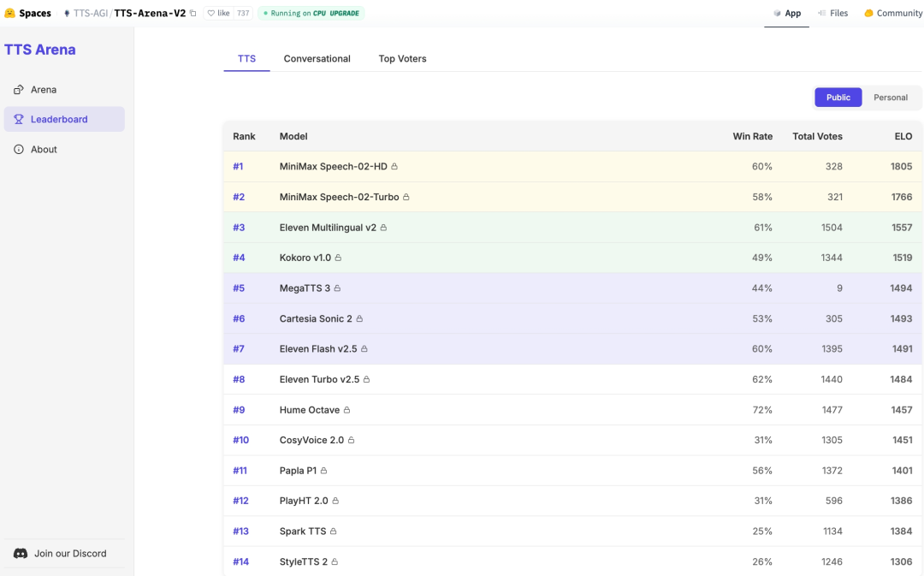
Task: Click the Rank column header
Action: pos(244,136)
